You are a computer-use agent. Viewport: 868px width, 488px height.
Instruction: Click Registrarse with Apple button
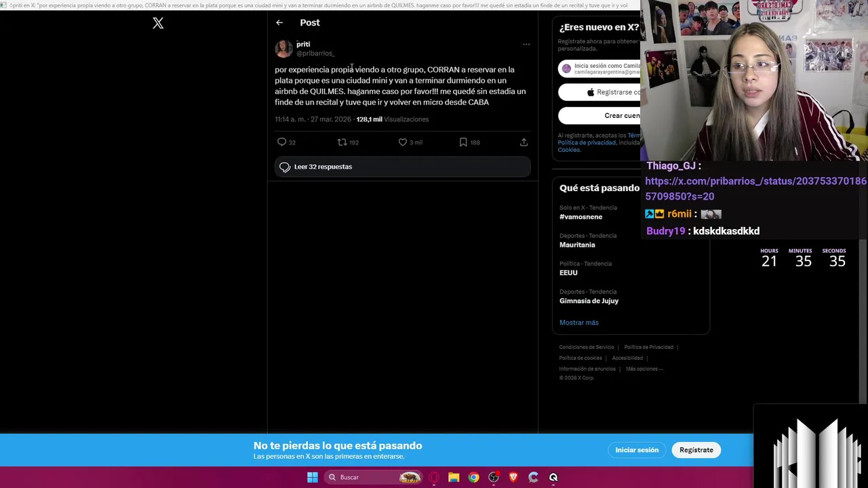click(599, 92)
